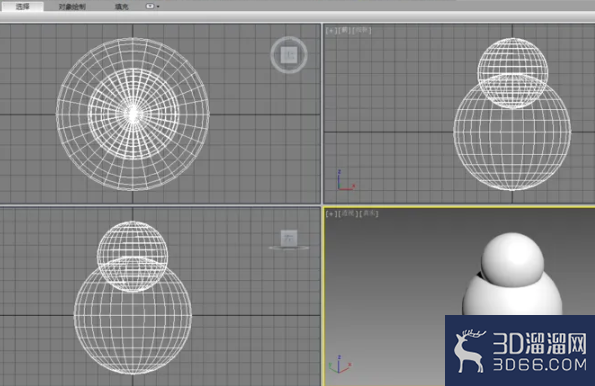Open the 对象绘制 ribbon tab

pyautogui.click(x=72, y=6)
